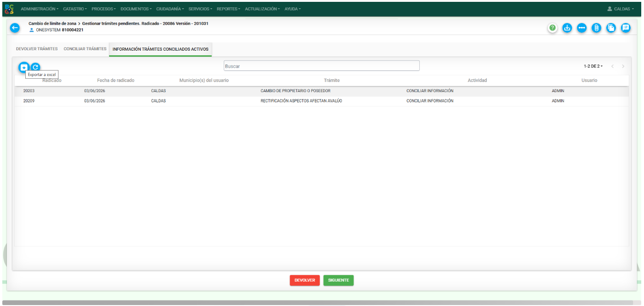Select INFORMACIÓN TRÁMITES CONCILIADOS ACTIVOS tab
The width and height of the screenshot is (644, 306).
[161, 49]
